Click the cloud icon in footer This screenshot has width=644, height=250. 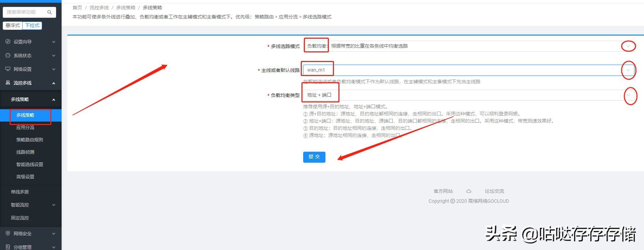point(469,191)
